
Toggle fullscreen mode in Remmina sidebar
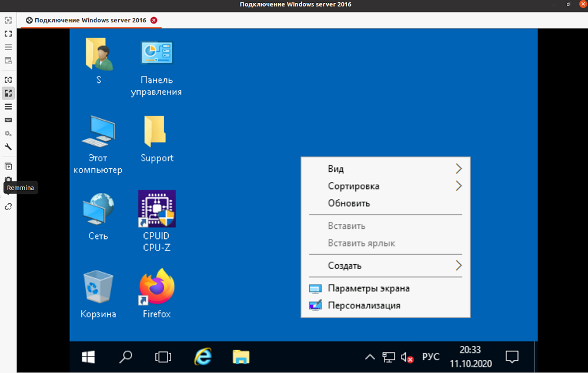click(8, 34)
